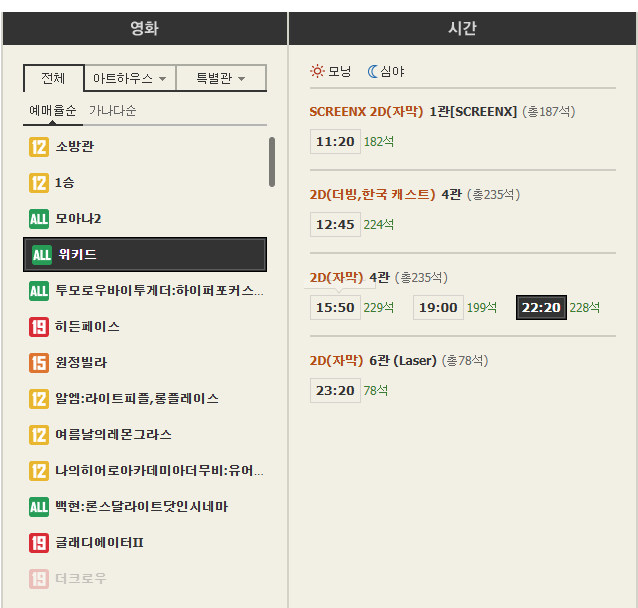The width and height of the screenshot is (638, 608).
Task: Click the ALL rating icon beside 백현 movie
Action: click(x=39, y=507)
